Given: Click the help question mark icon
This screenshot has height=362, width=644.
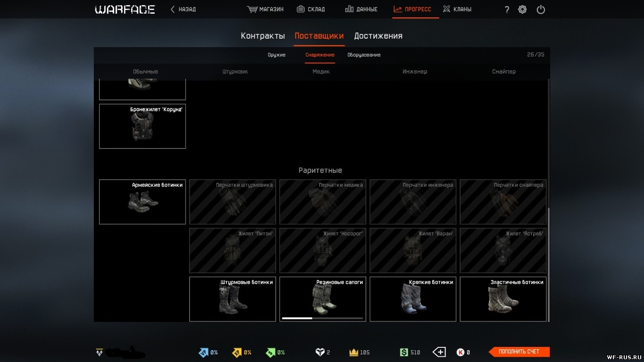Looking at the screenshot, I should click(507, 9).
